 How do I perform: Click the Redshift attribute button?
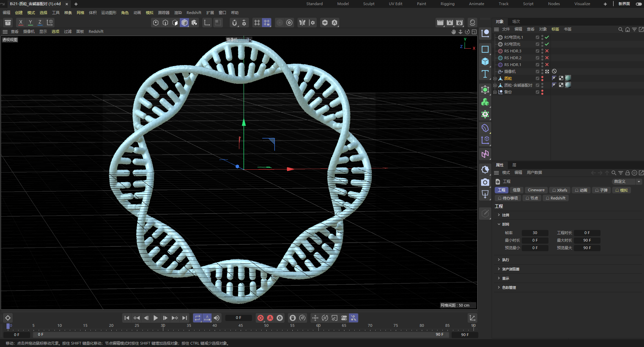556,198
